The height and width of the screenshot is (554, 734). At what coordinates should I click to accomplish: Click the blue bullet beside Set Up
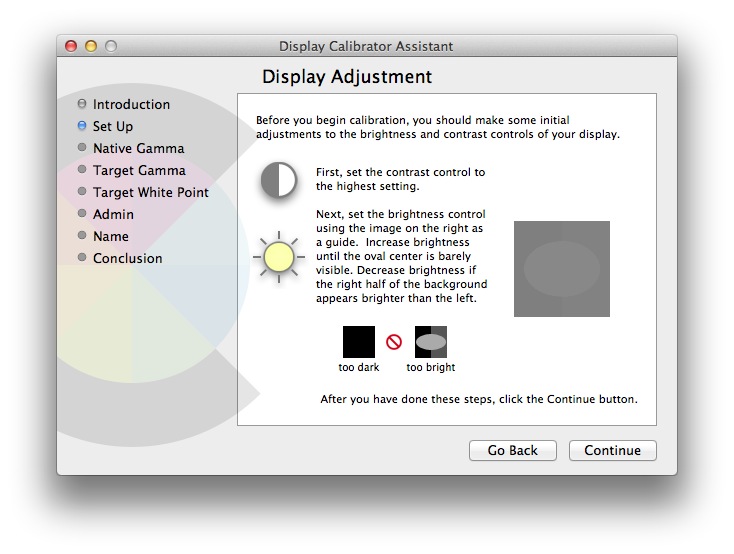[x=82, y=125]
